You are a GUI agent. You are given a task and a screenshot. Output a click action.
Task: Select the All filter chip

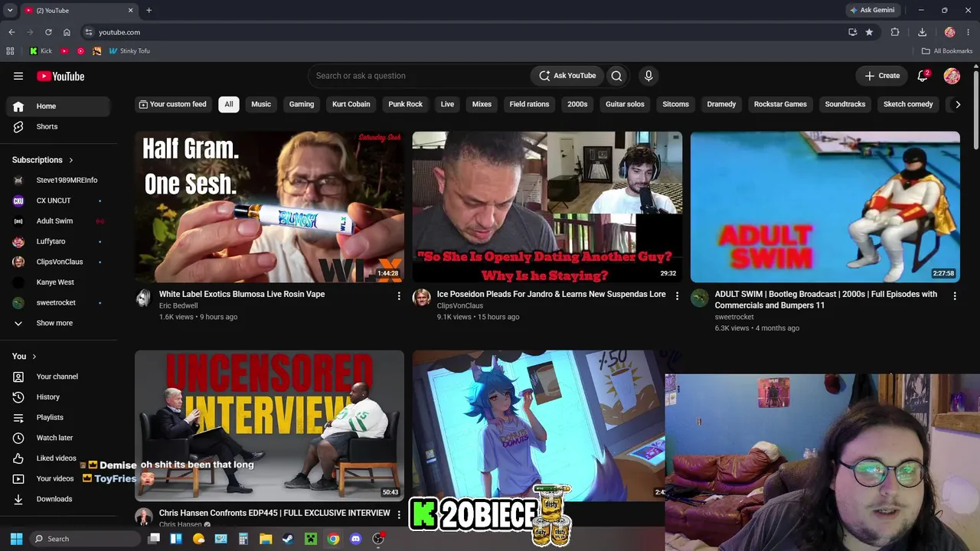point(228,104)
